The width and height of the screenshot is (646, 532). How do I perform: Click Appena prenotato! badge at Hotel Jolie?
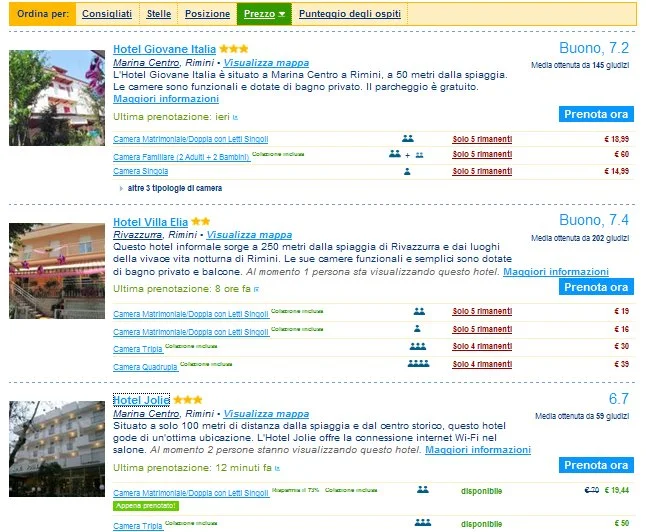tap(146, 506)
